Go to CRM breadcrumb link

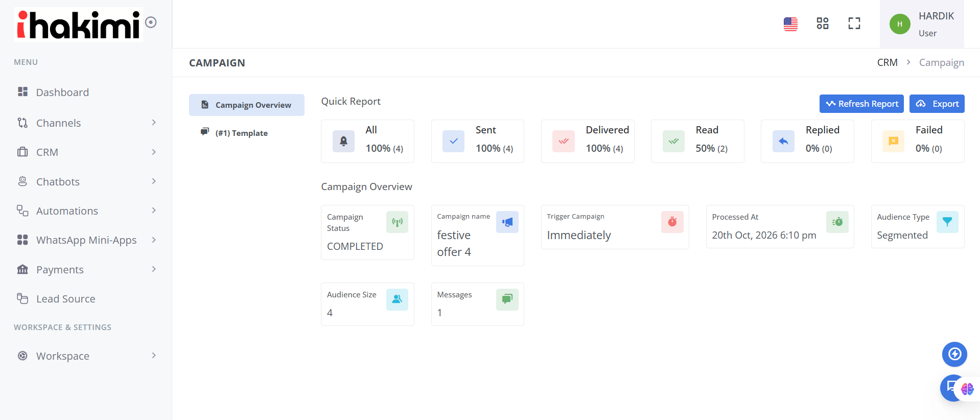[x=888, y=62]
